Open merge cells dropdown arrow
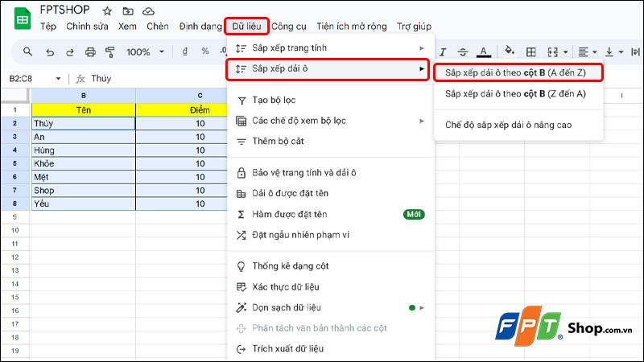 click(x=566, y=52)
